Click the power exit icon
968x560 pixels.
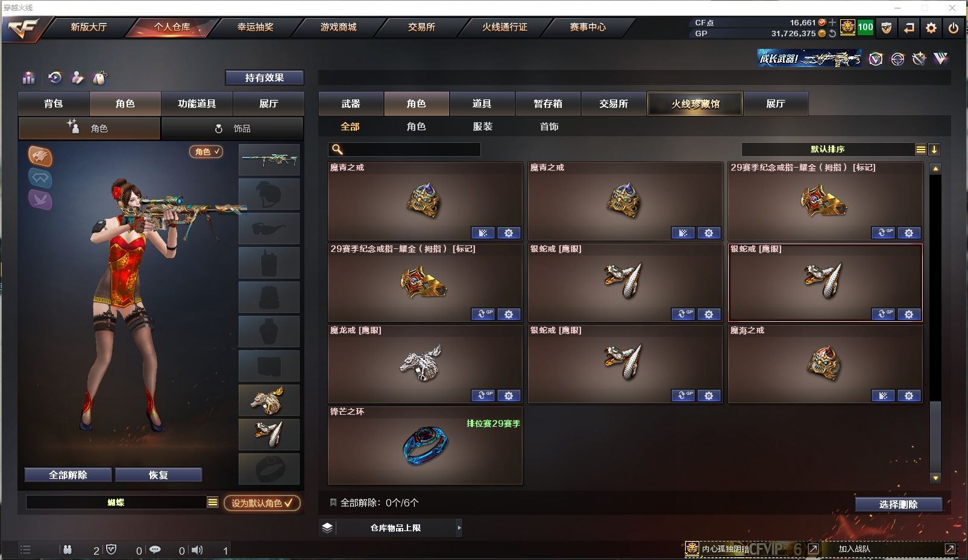[954, 28]
